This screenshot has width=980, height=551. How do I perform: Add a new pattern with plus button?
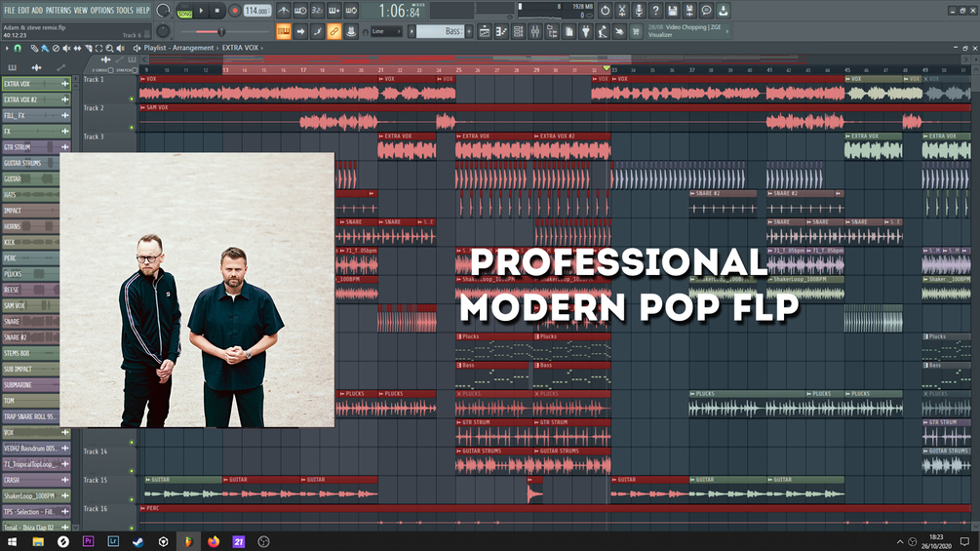coord(469,31)
